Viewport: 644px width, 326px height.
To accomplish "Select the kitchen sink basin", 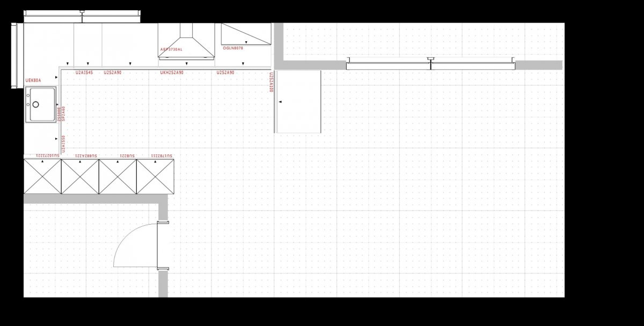I will 42,105.
